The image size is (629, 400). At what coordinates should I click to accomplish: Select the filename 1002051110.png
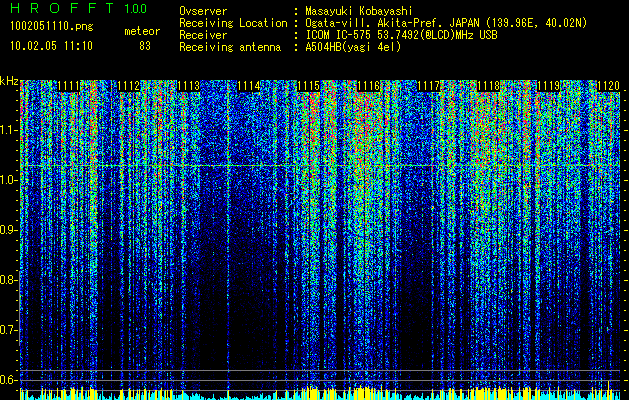point(52,27)
